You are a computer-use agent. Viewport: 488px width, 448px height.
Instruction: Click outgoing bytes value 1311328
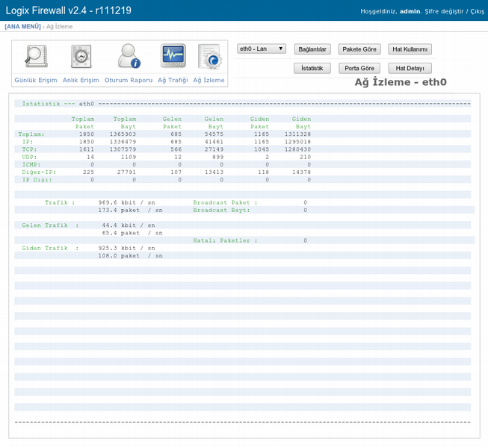tap(297, 134)
